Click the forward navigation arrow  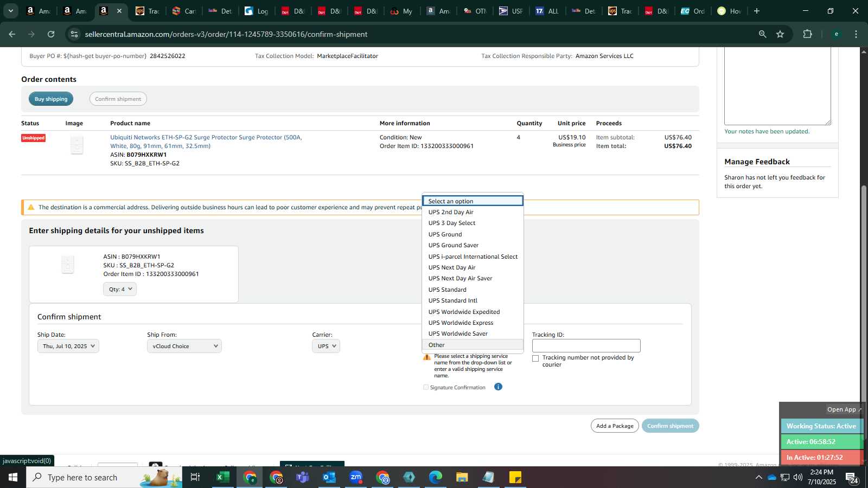[x=31, y=34]
